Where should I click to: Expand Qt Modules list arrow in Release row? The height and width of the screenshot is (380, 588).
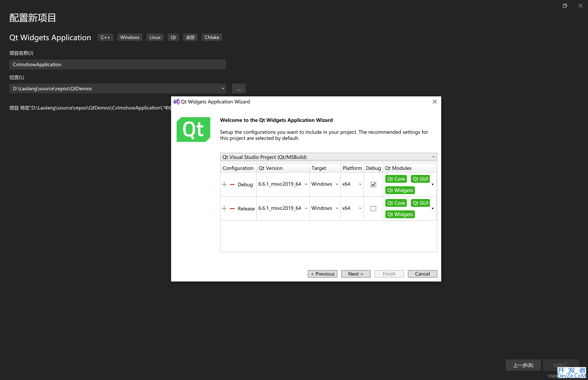[x=433, y=208]
